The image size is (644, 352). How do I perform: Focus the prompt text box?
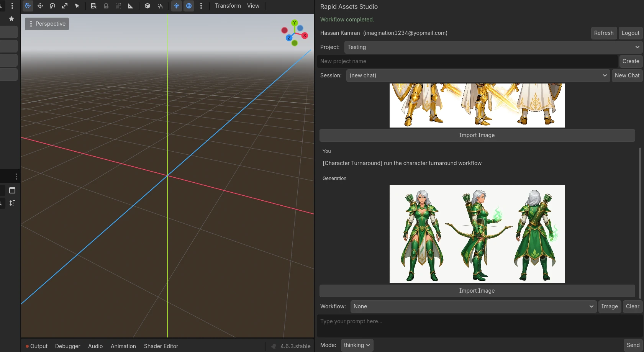click(x=480, y=326)
